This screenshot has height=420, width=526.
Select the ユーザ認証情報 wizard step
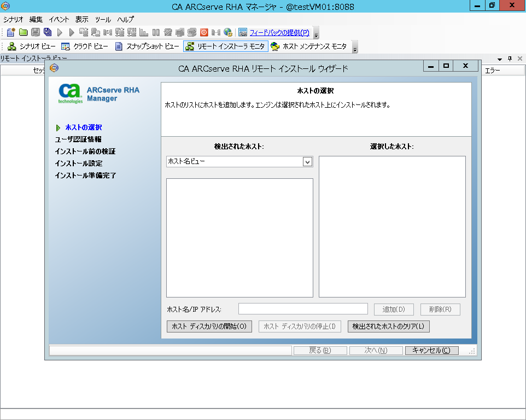tap(78, 139)
